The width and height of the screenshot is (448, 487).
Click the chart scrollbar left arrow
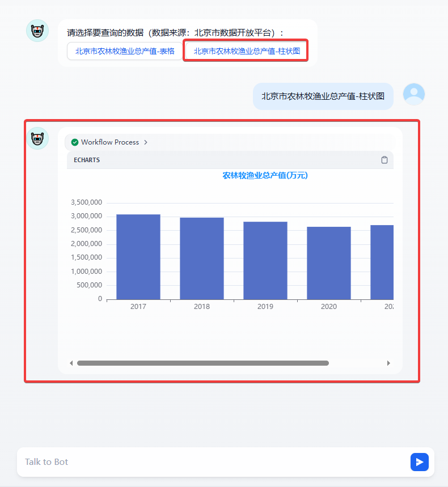click(x=71, y=363)
